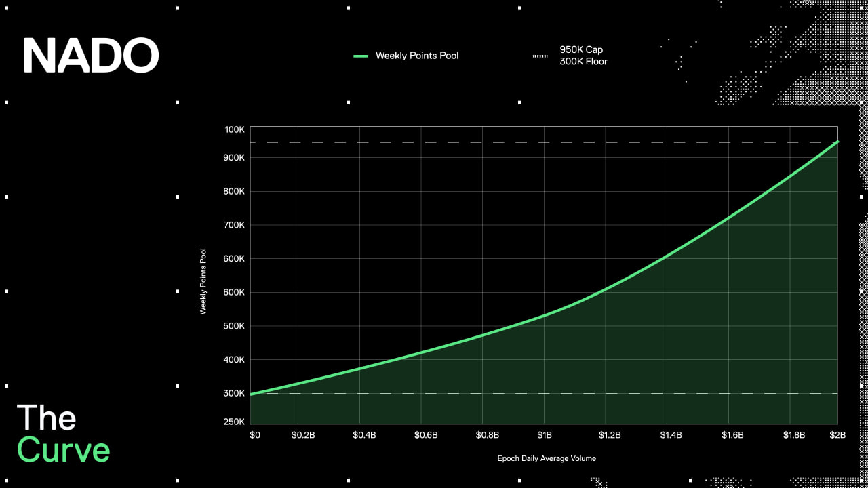Click the $1B x-axis tick label
Viewport: 868px width, 488px height.
click(545, 435)
